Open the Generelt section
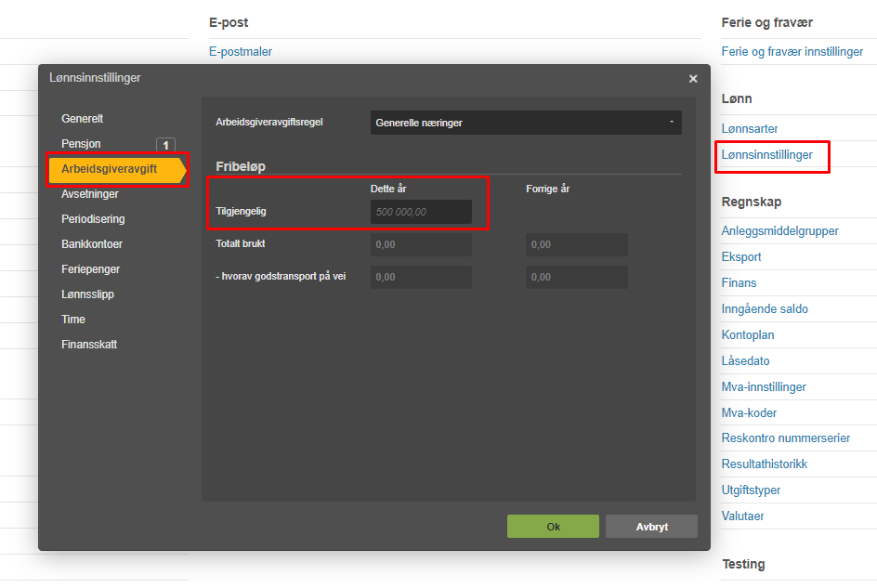Viewport: 877px width, 588px height. 82,119
